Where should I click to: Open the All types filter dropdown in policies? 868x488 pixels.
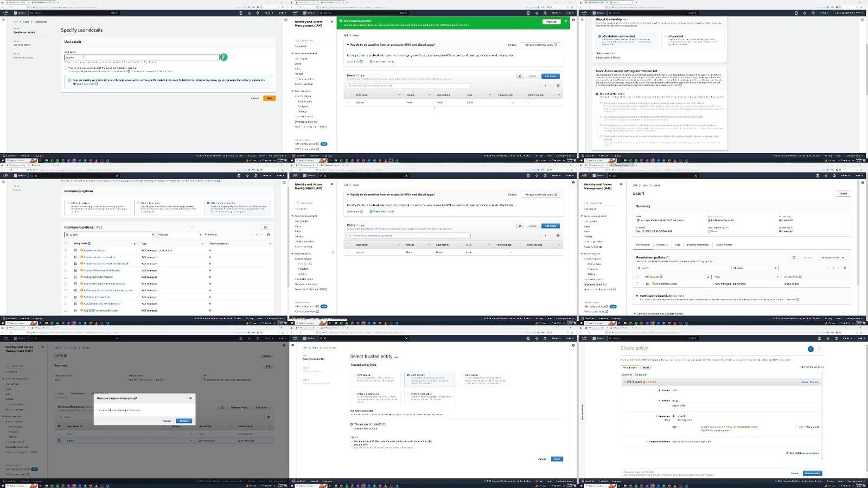[180, 235]
